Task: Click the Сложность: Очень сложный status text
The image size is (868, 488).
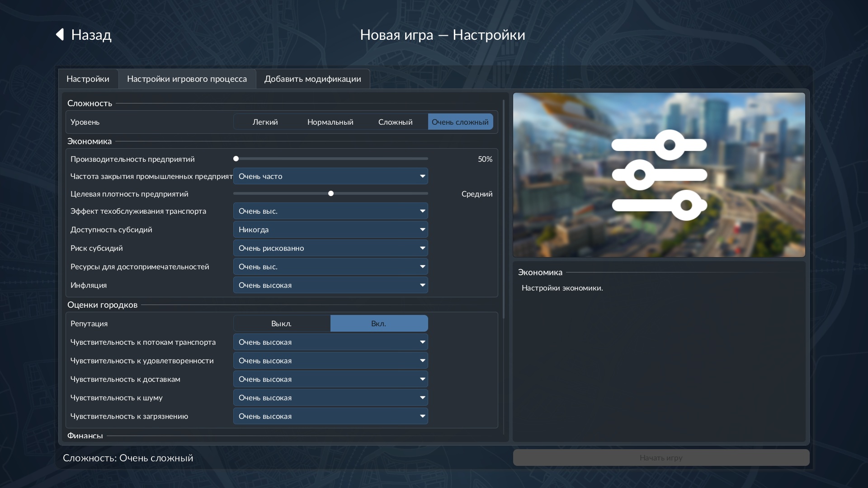Action: pos(128,458)
